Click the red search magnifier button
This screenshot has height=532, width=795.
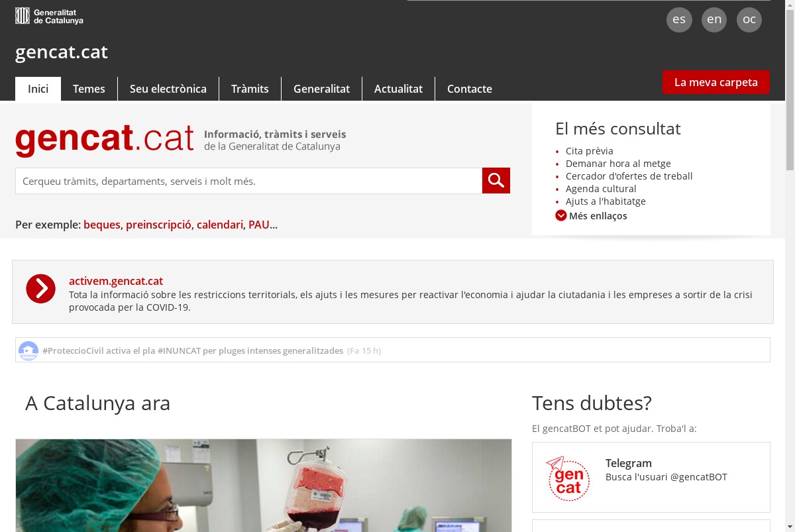[x=496, y=180]
